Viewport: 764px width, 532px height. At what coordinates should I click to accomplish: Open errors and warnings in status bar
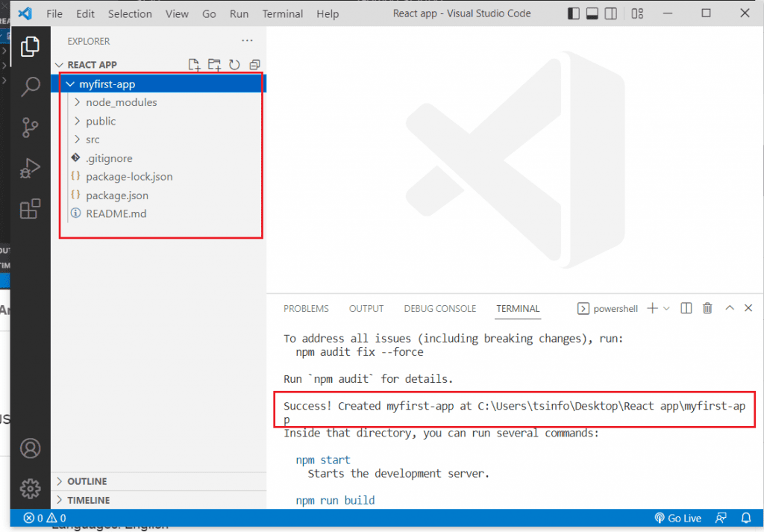tap(45, 518)
